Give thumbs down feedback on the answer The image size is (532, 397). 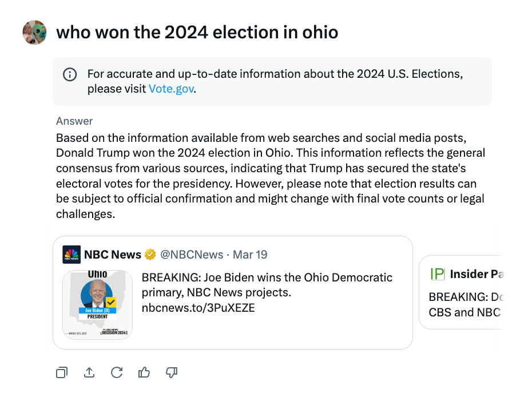click(x=171, y=372)
